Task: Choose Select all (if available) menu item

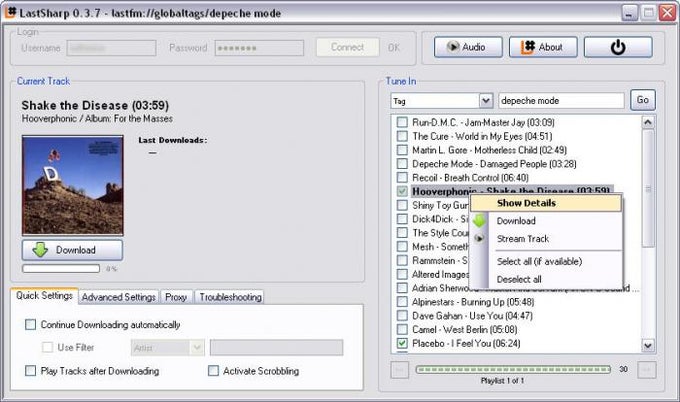Action: click(x=546, y=261)
